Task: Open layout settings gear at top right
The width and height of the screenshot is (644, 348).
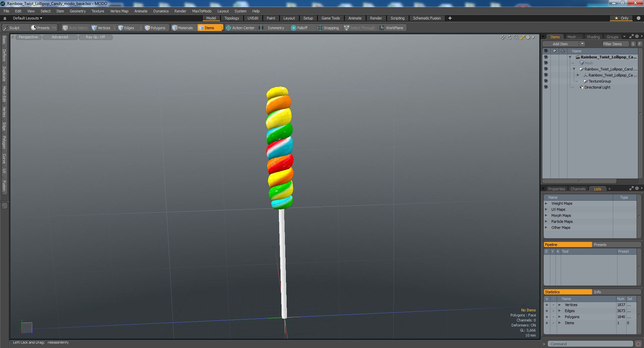Action: point(638,18)
